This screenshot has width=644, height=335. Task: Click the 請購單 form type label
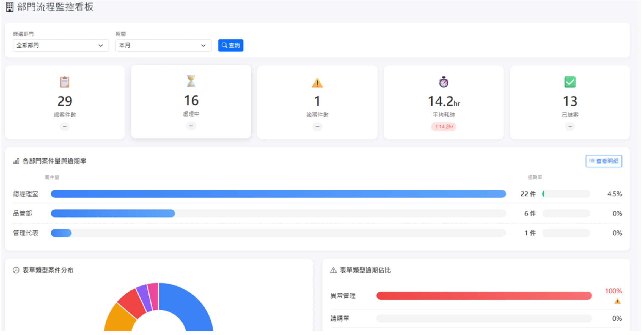click(340, 318)
